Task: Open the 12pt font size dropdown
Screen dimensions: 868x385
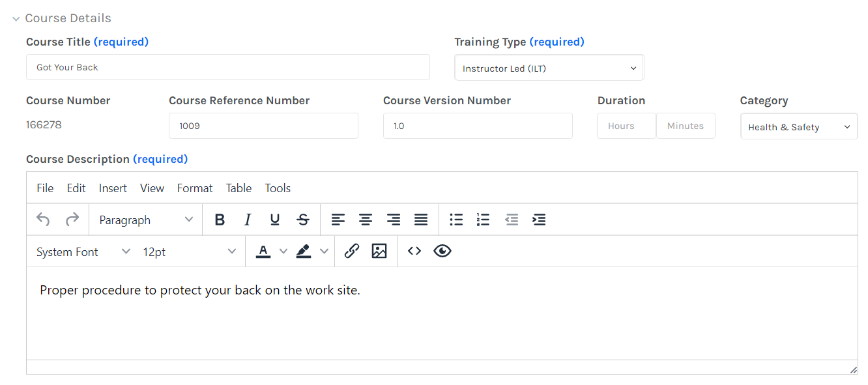Action: [189, 251]
